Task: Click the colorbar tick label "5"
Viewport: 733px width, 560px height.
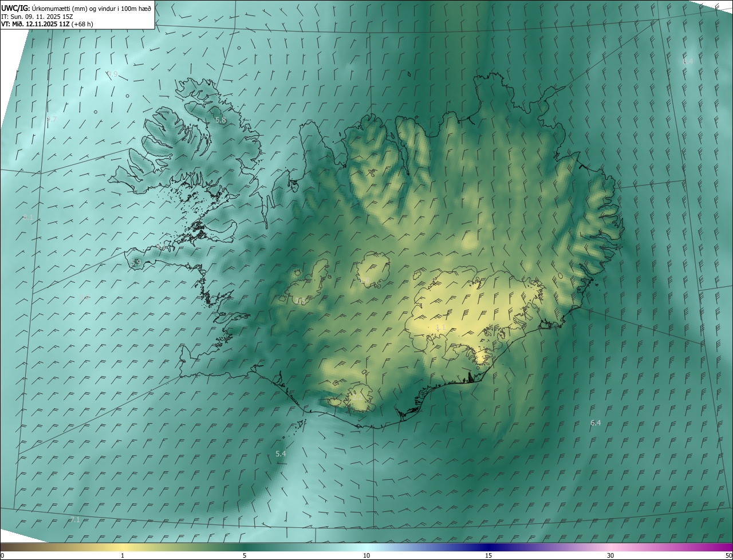Action: (x=245, y=555)
